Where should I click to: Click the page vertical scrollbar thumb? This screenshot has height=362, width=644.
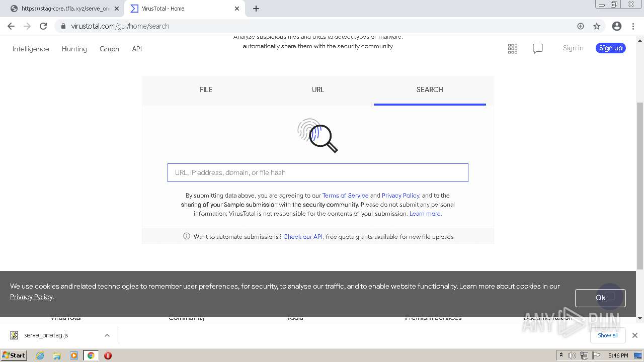(640, 186)
